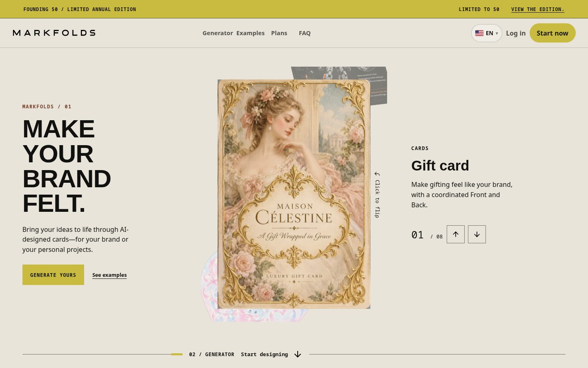
Task: Click the LIMITED TO 50 text
Action: click(479, 9)
